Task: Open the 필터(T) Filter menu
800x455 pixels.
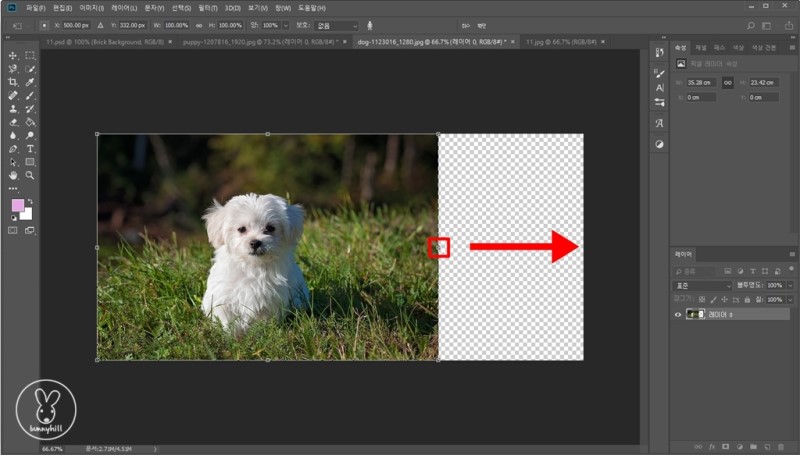Action: point(206,7)
